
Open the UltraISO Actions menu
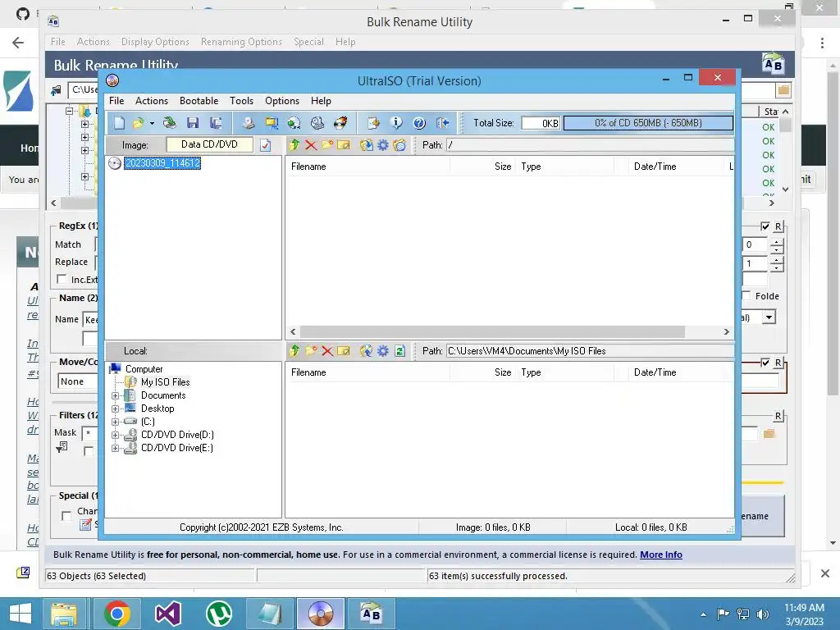click(x=152, y=101)
